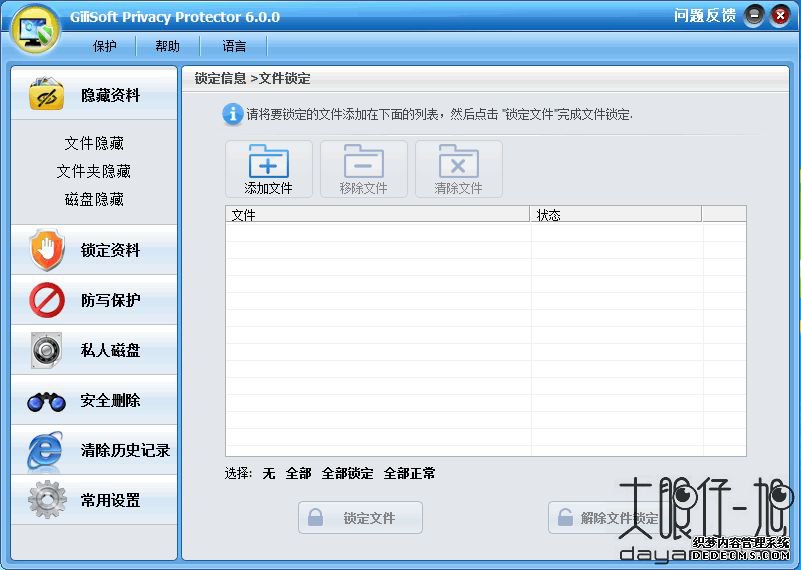Click the 隐藏资料 folder icon
This screenshot has height=570, width=801.
pyautogui.click(x=46, y=94)
